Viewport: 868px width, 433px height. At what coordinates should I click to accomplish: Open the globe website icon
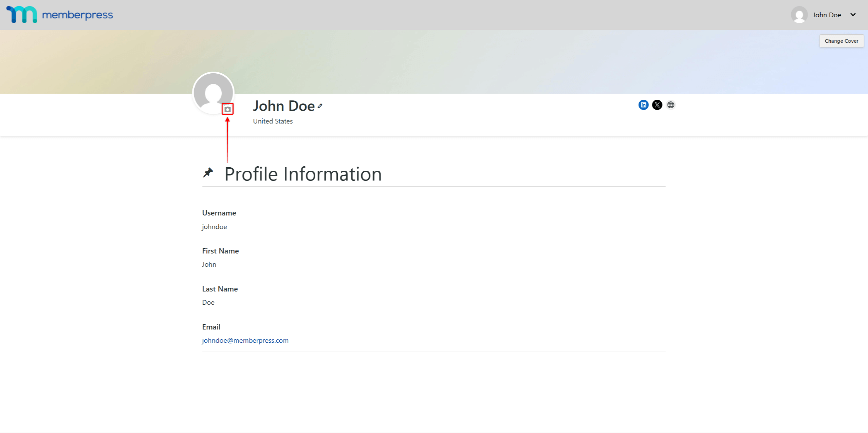[670, 105]
